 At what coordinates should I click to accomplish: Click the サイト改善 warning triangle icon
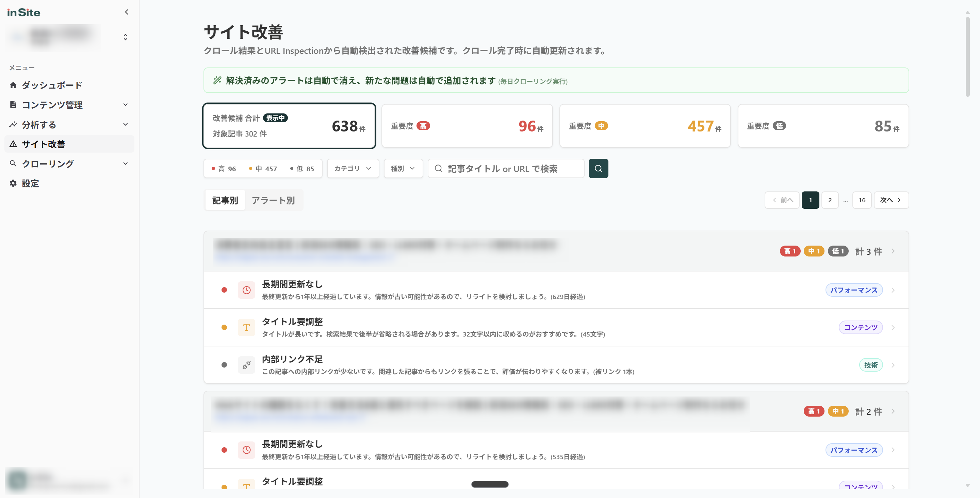tap(13, 144)
